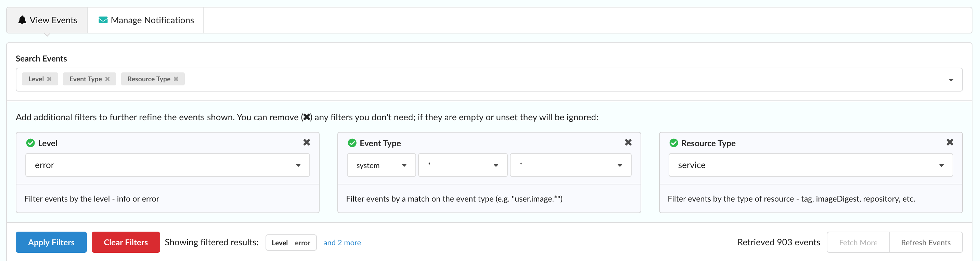Click green check next to Event Type
Viewport: 980px width, 261px height.
[x=352, y=143]
